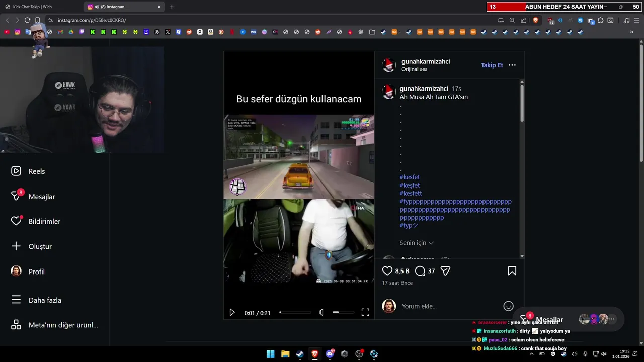The image size is (644, 362).
Task: Open the media control music note icon
Action: tap(626, 20)
